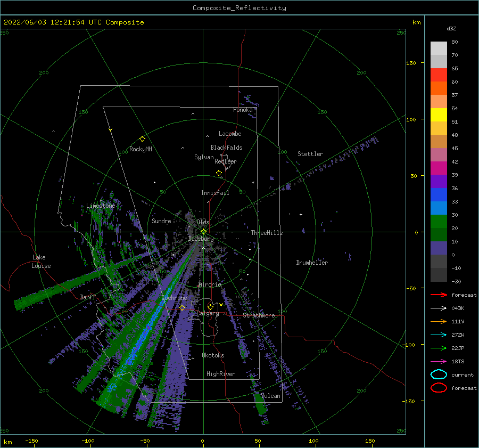The width and height of the screenshot is (479, 448).
Task: Click the Didsbury town label
Action: (x=201, y=239)
